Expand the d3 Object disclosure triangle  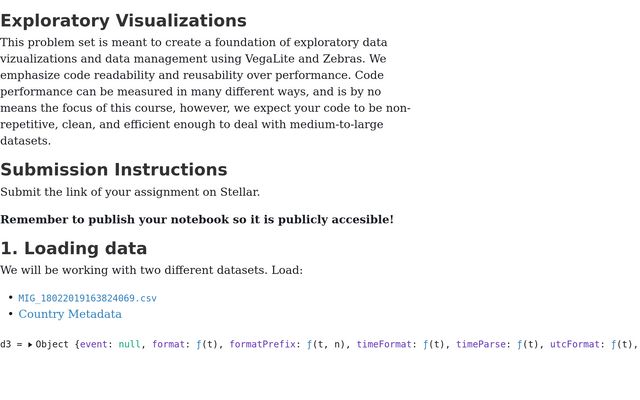click(x=30, y=345)
